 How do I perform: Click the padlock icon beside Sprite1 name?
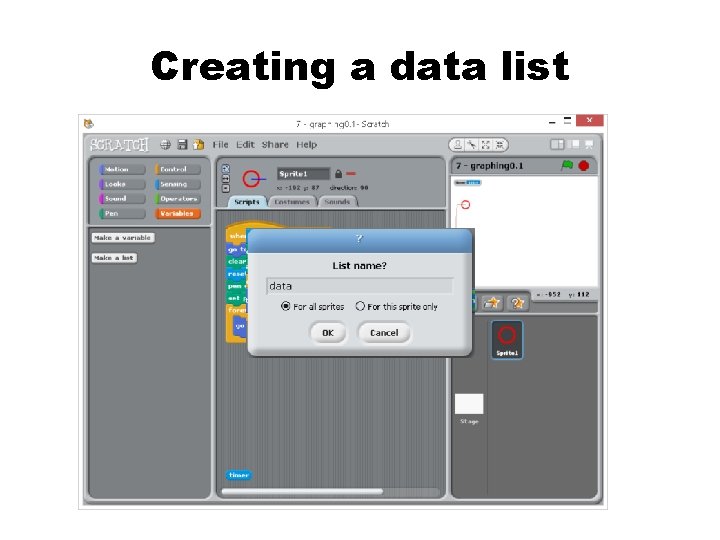338,174
